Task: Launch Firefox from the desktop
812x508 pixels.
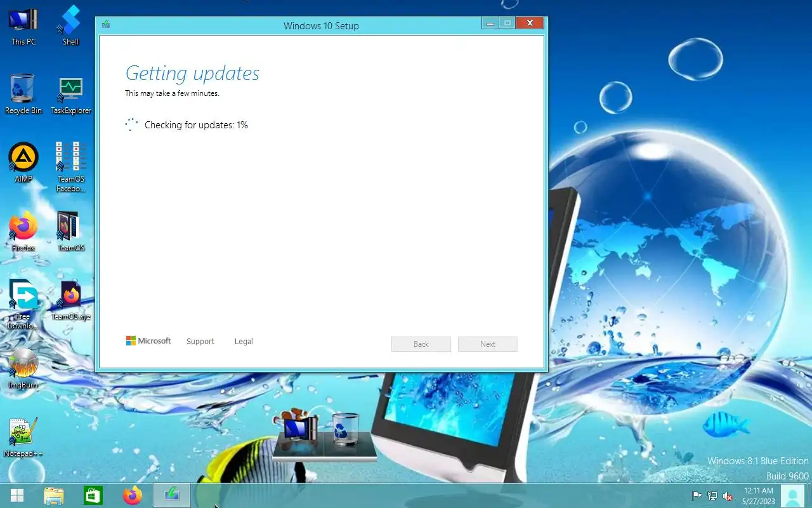Action: 23,232
